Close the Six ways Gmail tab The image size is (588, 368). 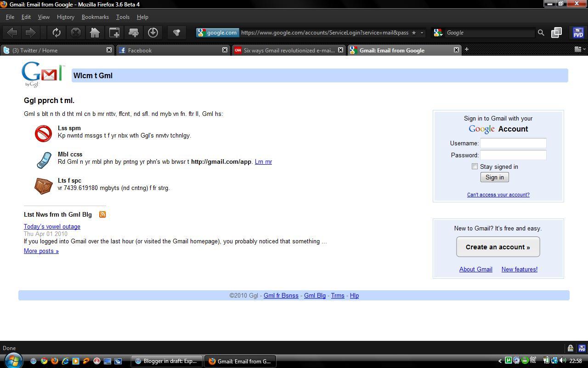pyautogui.click(x=340, y=50)
